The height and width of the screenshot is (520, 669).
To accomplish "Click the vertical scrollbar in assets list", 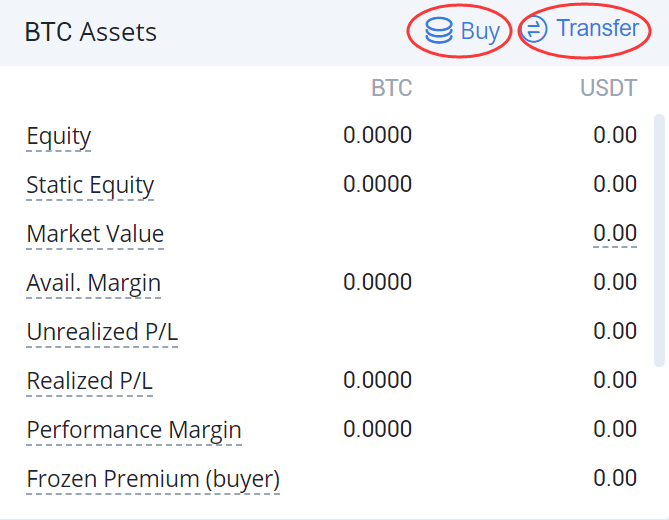I will tap(659, 240).
